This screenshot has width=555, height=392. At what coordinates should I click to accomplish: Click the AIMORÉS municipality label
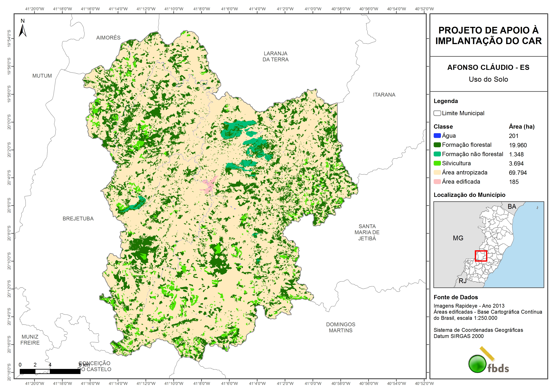(108, 38)
